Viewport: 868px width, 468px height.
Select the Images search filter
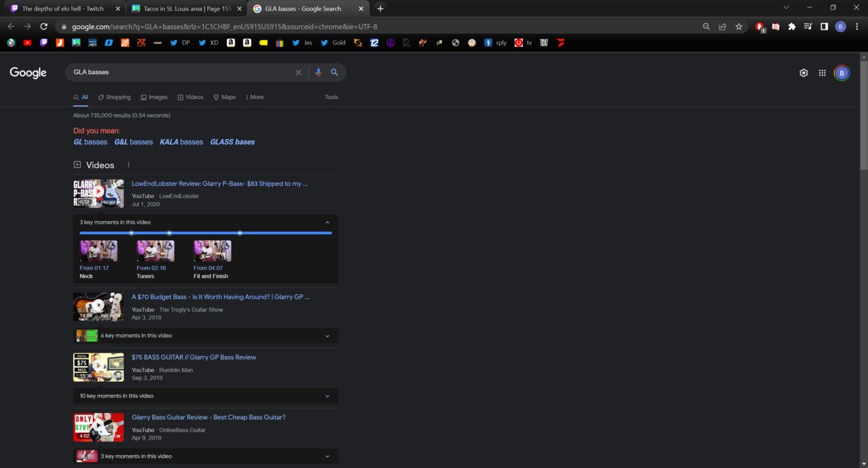click(x=154, y=97)
